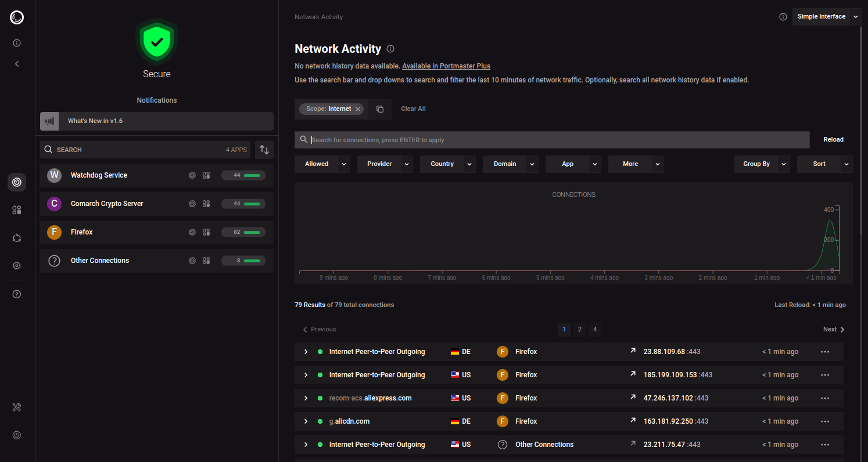Click the copy filter icon beside Scope chip
Screen dimensions: 868x462
380,109
